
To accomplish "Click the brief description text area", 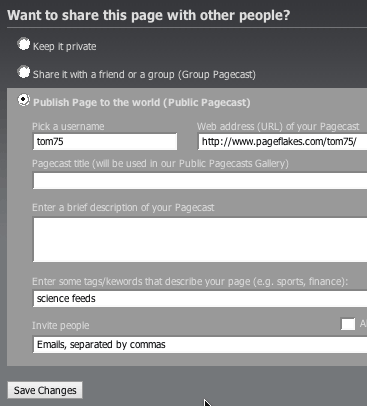I will 200,239.
